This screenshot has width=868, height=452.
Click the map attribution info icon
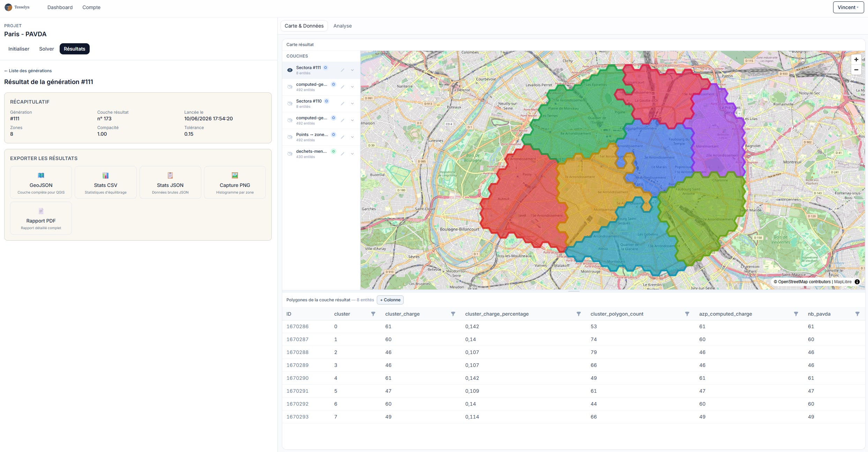(857, 282)
